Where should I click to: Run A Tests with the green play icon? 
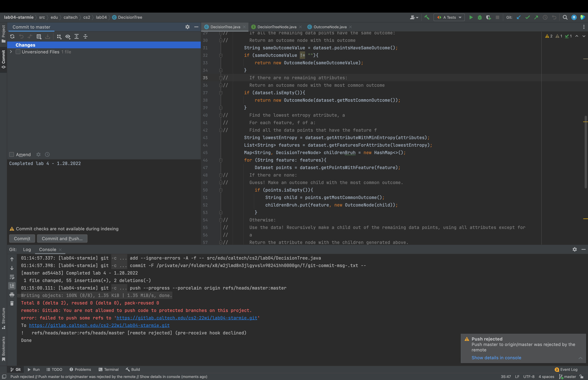click(x=471, y=17)
